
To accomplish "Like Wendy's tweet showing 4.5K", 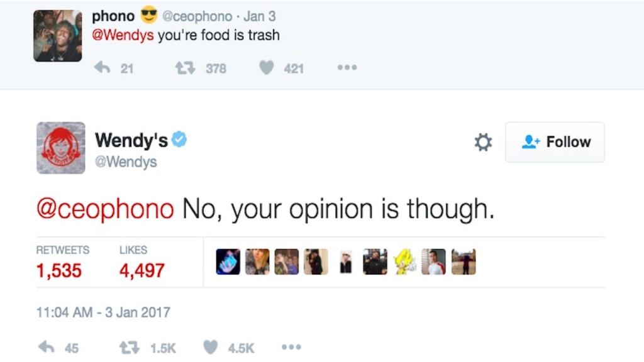I will (213, 347).
